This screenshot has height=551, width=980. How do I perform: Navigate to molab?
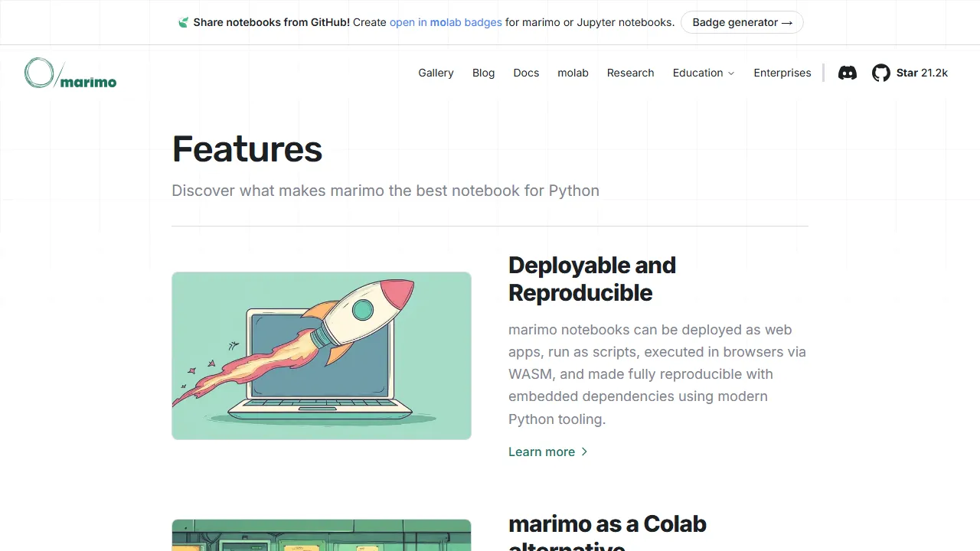pos(573,73)
